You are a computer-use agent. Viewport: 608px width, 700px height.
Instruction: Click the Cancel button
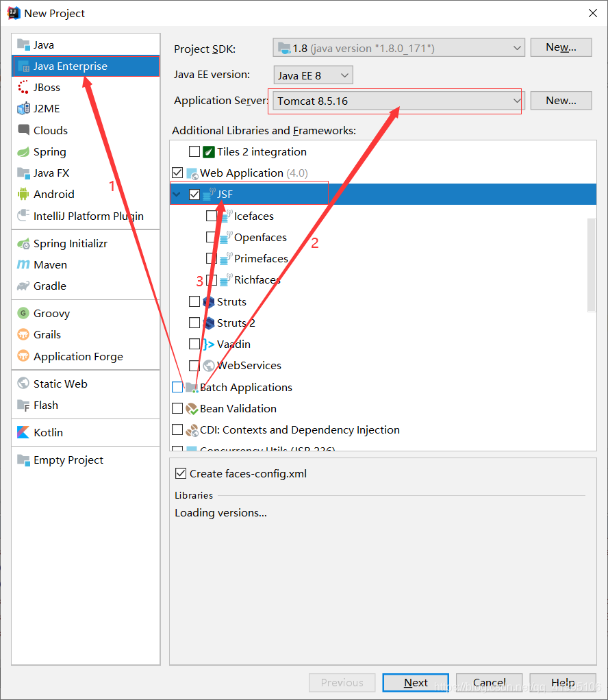click(490, 683)
